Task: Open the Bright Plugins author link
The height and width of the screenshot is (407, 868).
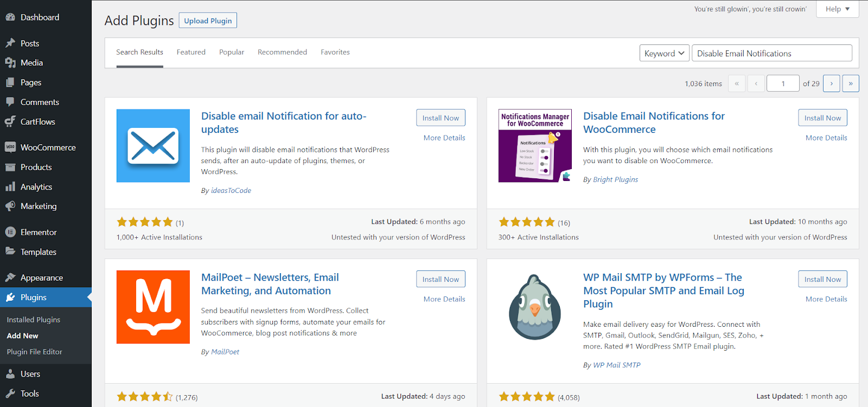Action: 615,179
